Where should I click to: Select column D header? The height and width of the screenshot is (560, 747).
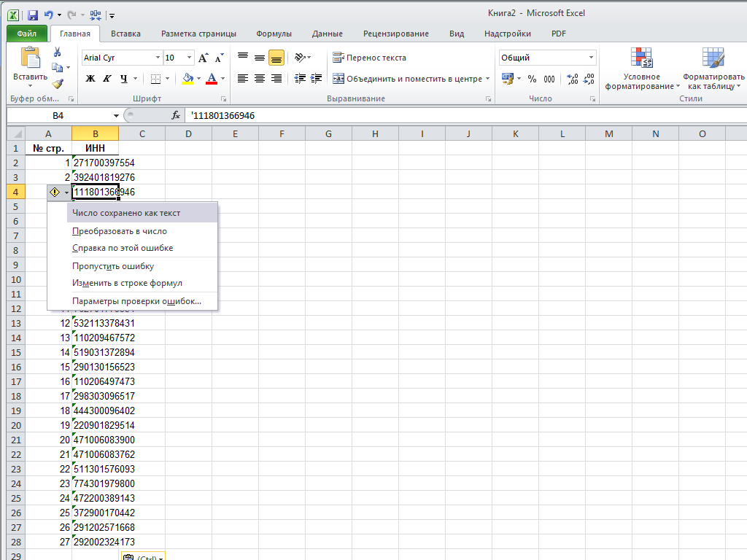point(189,134)
